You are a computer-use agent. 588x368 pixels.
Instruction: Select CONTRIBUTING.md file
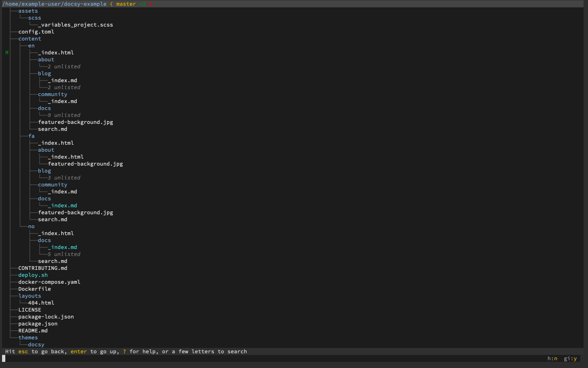(x=42, y=268)
